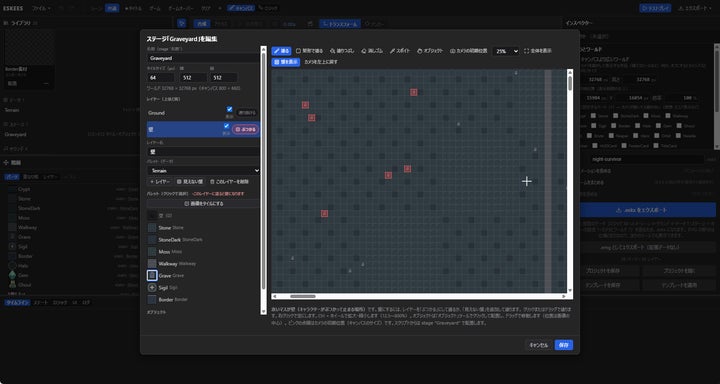Pick the eyedropper tool
Screen dimensions: 720x384
click(400, 51)
